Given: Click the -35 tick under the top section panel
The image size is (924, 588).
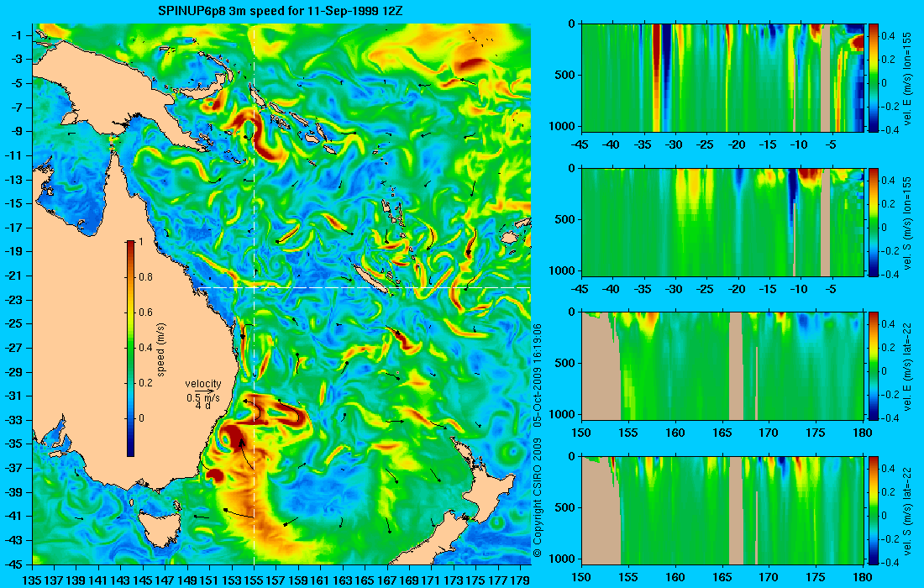Looking at the screenshot, I should pos(643,145).
